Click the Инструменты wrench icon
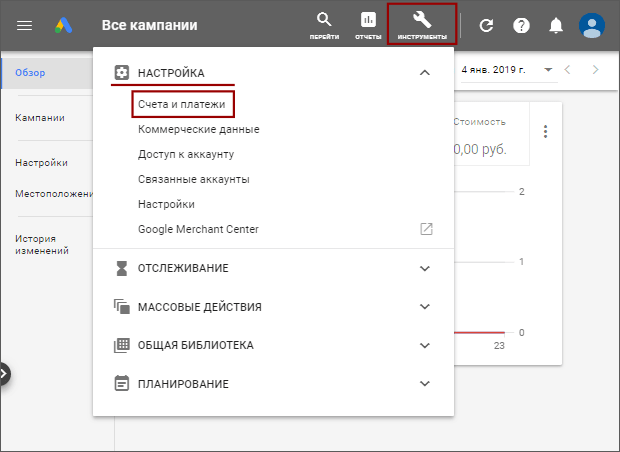This screenshot has width=620, height=452. 422,25
